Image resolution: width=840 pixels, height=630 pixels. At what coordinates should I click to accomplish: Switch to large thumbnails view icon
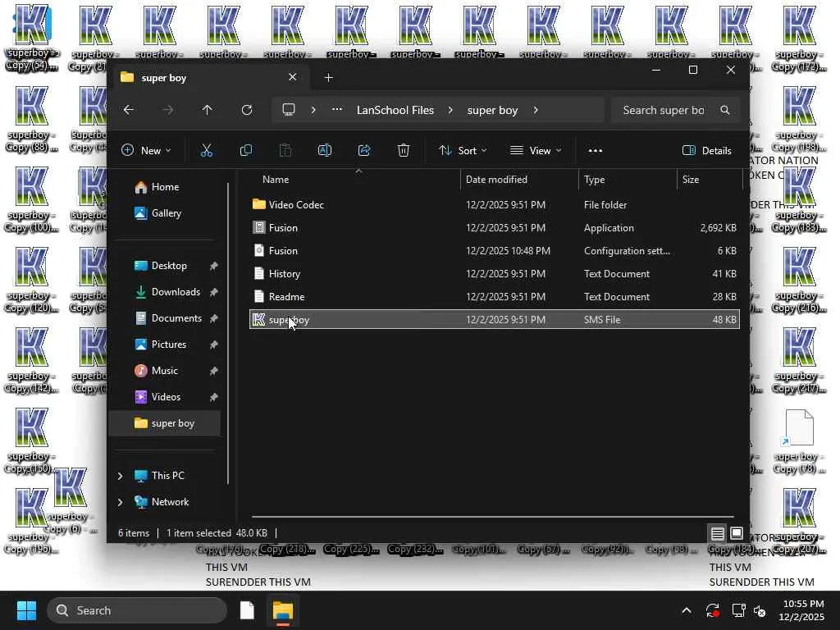[737, 533]
